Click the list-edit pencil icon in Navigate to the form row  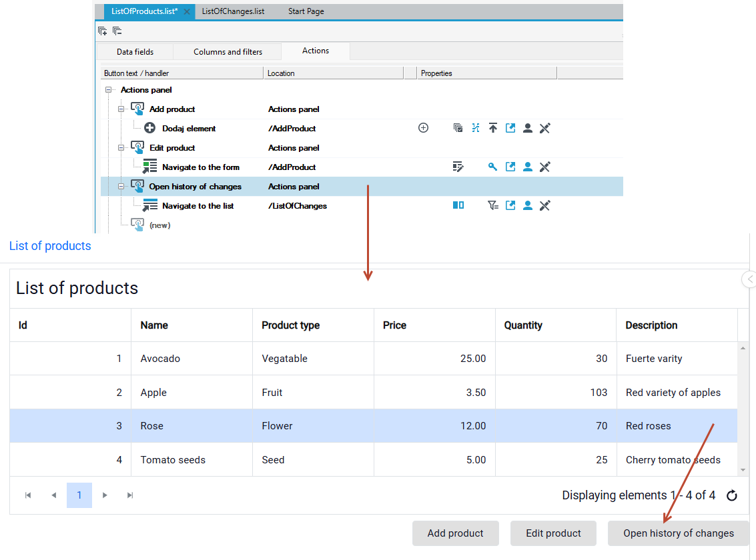click(x=458, y=167)
